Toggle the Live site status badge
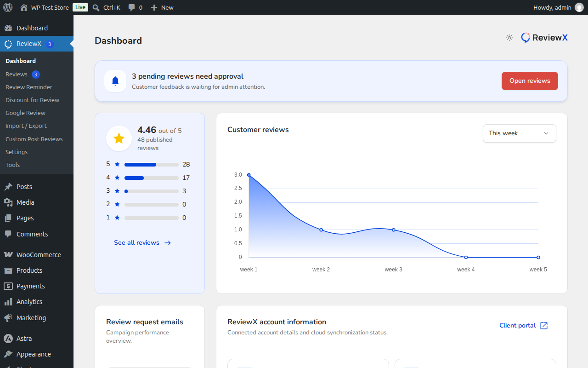The image size is (588, 368). coord(80,7)
